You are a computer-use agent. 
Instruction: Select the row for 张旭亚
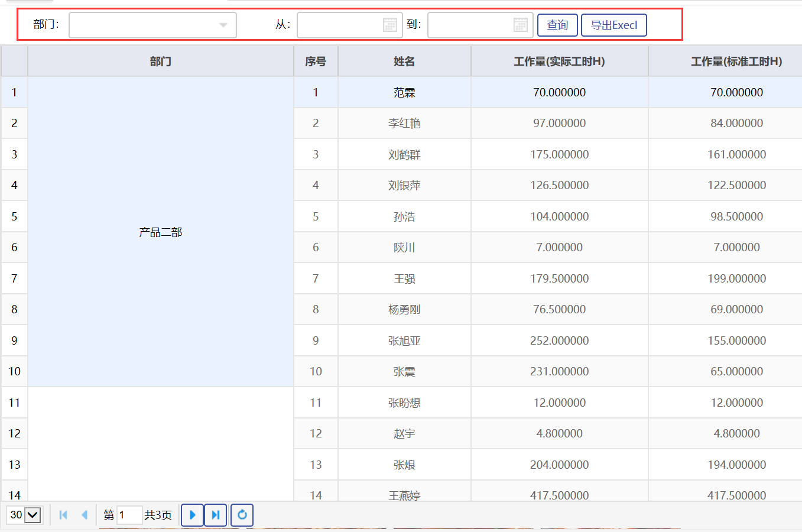click(x=404, y=340)
